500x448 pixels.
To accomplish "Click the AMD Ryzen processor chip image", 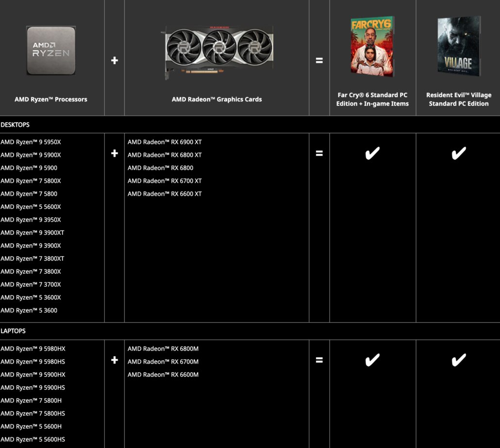I will tap(51, 50).
